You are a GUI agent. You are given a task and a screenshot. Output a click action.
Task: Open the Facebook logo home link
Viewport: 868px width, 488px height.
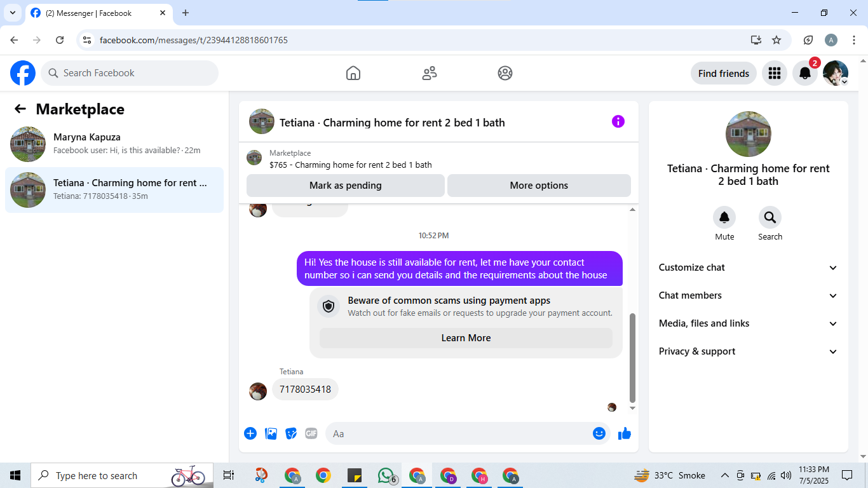(x=23, y=73)
